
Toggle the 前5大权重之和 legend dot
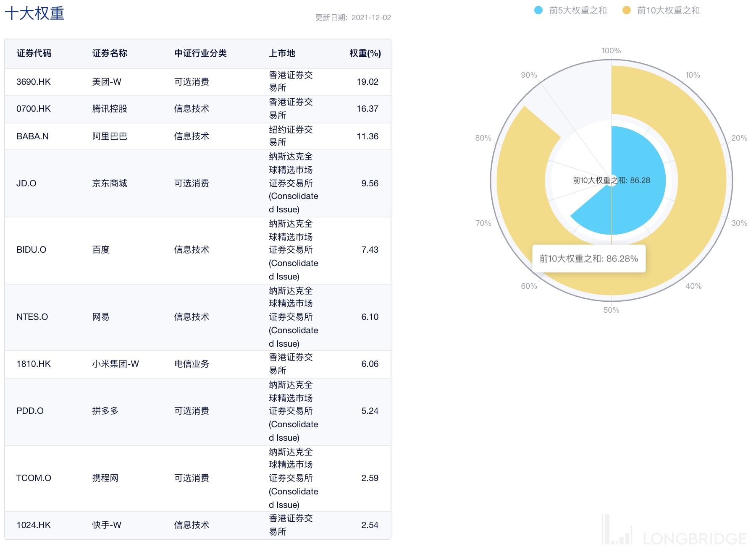[x=538, y=10]
